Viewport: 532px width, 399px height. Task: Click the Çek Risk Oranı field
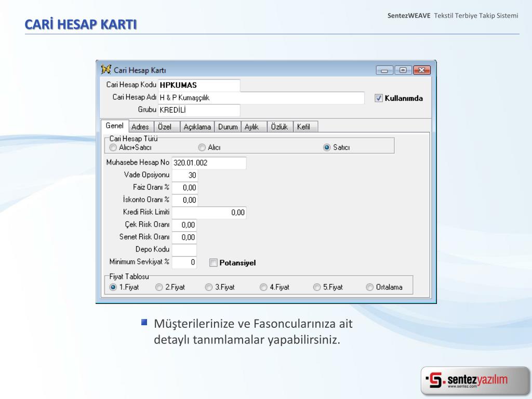[184, 225]
